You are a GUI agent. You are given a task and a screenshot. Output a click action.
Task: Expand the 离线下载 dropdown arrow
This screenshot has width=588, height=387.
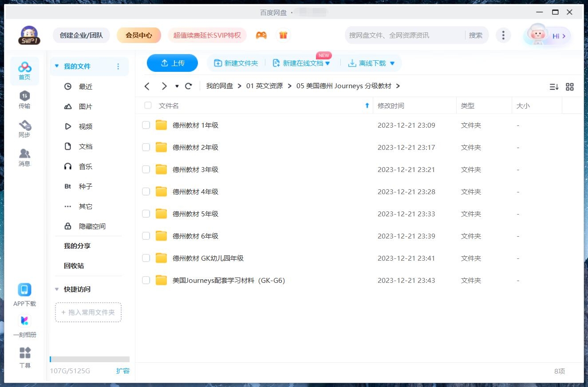[x=392, y=63]
